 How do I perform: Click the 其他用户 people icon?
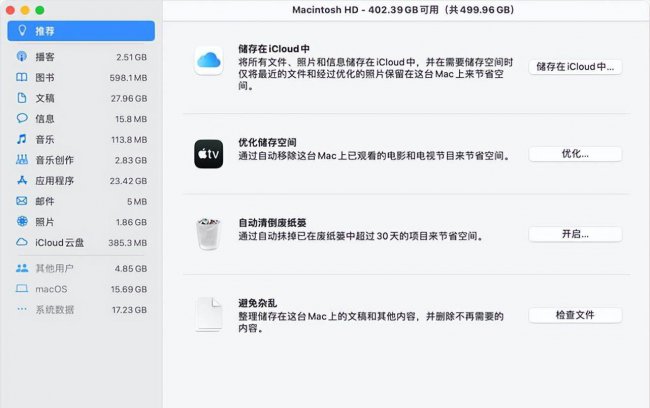coord(22,268)
